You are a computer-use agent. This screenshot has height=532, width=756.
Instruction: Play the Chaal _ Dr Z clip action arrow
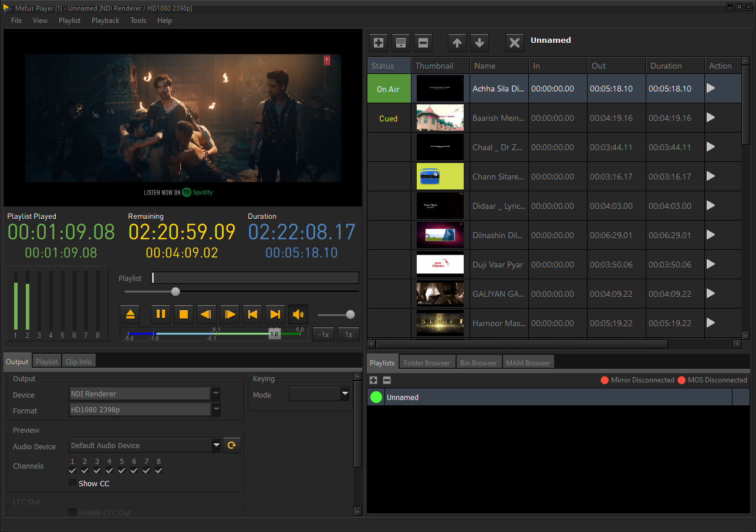(x=711, y=147)
